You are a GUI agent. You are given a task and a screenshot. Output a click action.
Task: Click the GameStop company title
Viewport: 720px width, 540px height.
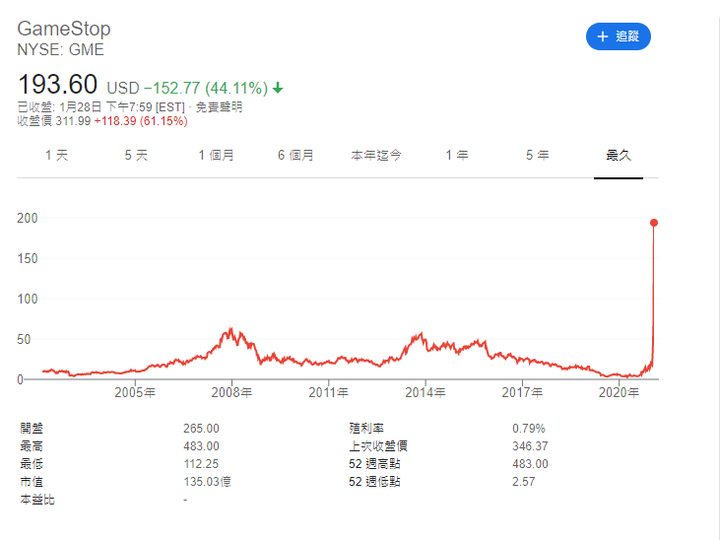pyautogui.click(x=64, y=28)
